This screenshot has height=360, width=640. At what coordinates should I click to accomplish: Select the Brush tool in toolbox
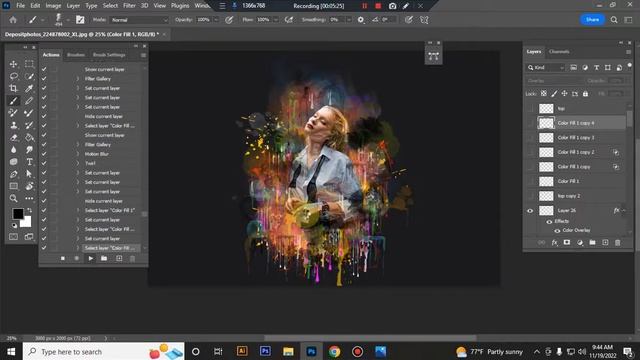click(x=13, y=101)
